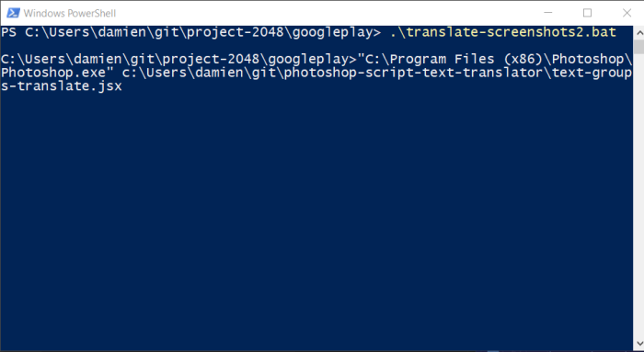Click the text-group text at line end
This screenshot has width=644, height=352.
coord(592,73)
